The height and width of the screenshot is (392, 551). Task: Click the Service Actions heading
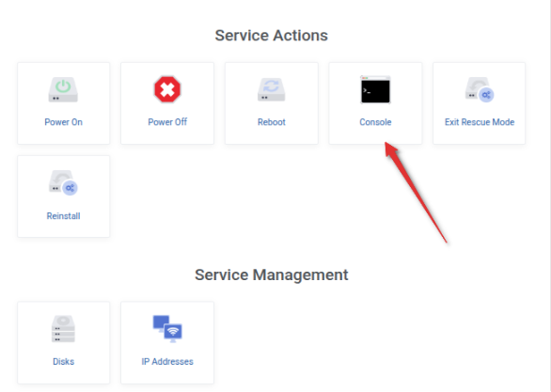(272, 36)
